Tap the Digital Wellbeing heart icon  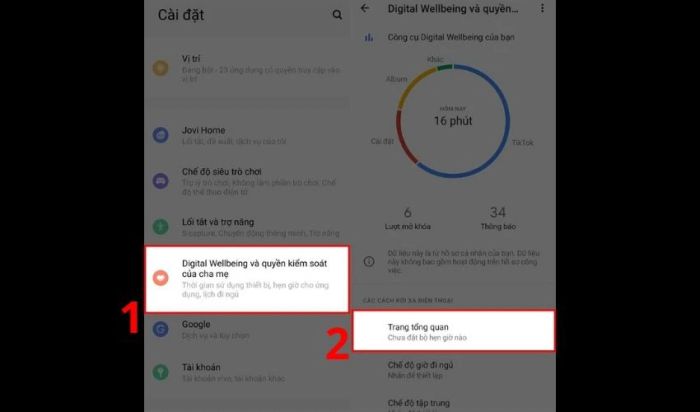click(160, 278)
